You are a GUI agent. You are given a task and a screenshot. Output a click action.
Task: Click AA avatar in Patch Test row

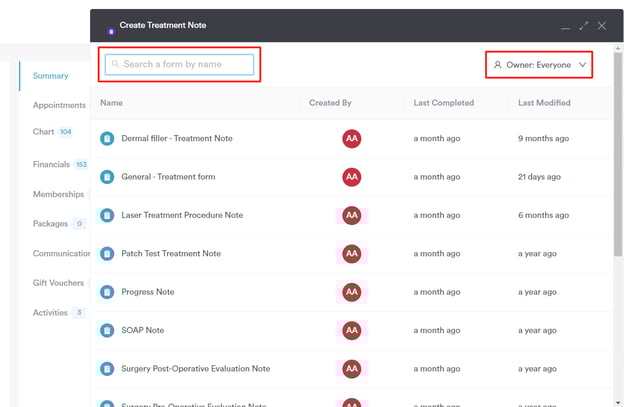pos(351,253)
